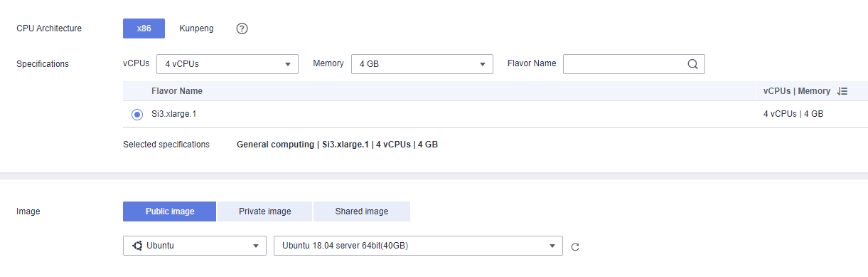868x277 pixels.
Task: Select the x86 CPU architecture
Action: click(144, 28)
